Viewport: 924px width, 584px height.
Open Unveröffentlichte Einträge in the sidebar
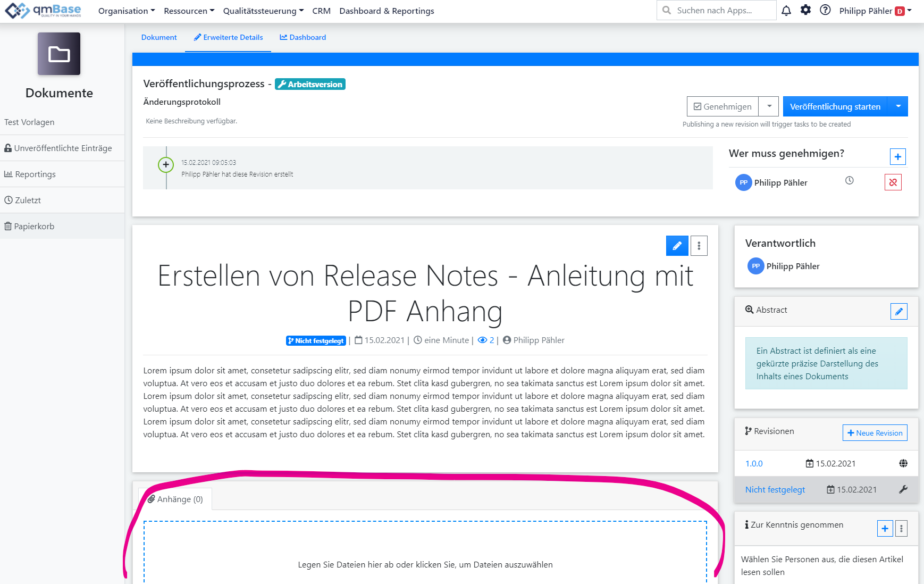click(x=62, y=148)
